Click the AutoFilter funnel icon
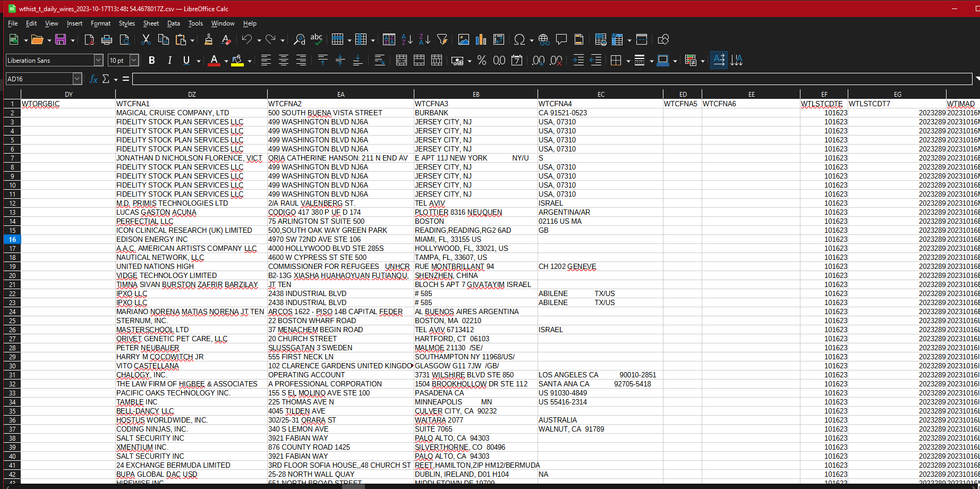The width and height of the screenshot is (980, 489). coord(442,39)
